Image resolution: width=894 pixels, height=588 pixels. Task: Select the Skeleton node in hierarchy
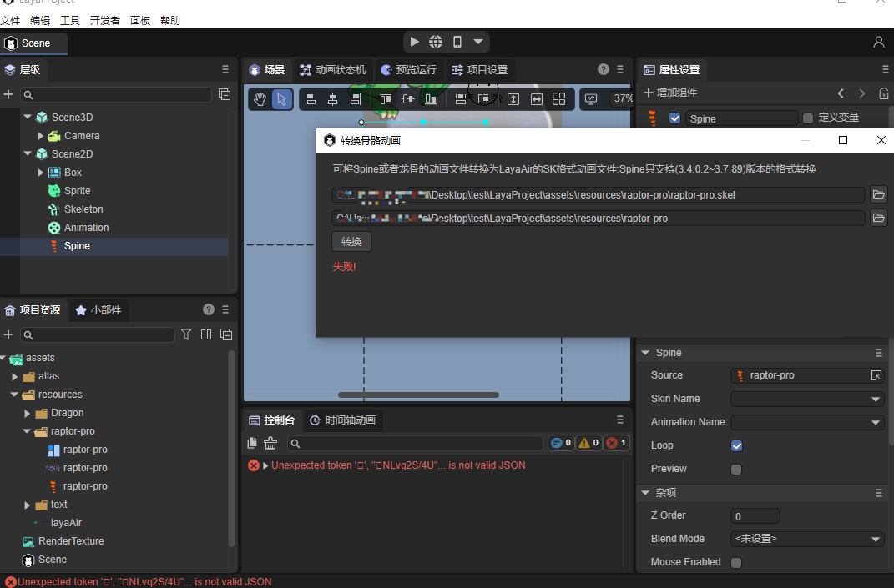point(83,209)
